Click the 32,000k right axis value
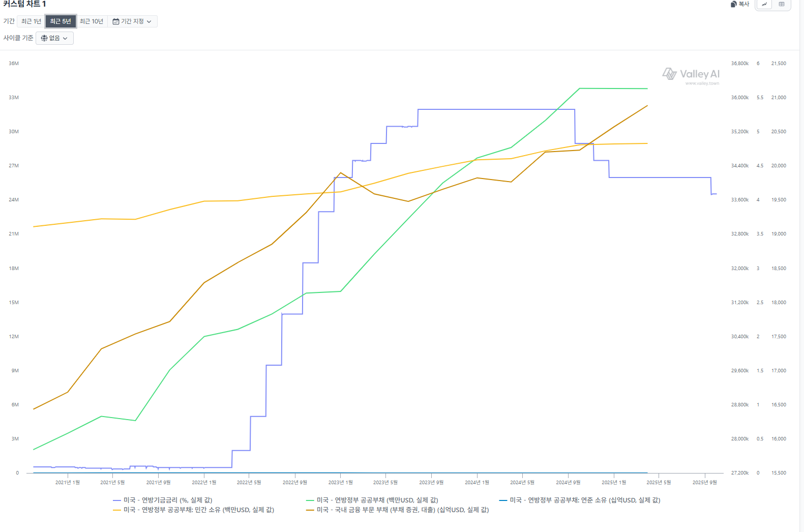 pyautogui.click(x=740, y=269)
